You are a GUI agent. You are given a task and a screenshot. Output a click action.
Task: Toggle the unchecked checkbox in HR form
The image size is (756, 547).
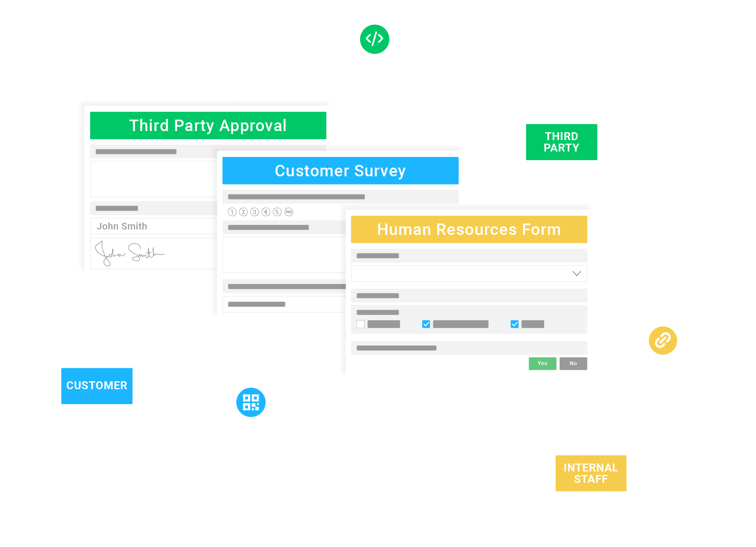coord(360,324)
